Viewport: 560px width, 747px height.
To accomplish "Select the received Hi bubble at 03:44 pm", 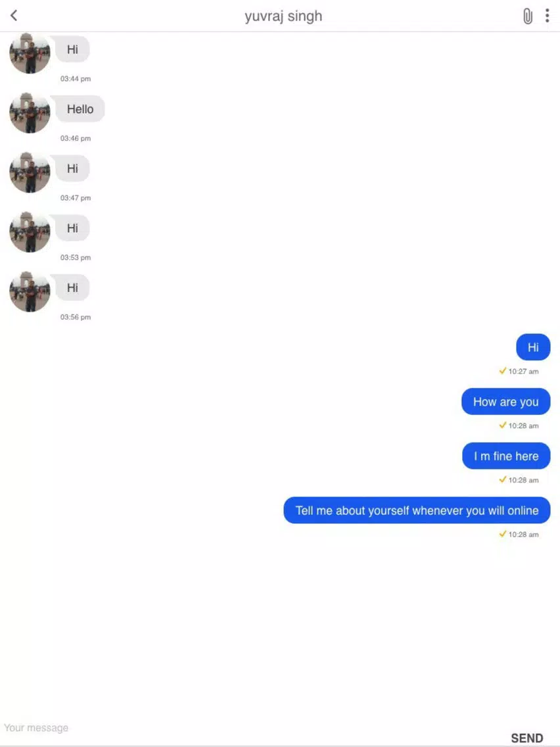I will [72, 49].
